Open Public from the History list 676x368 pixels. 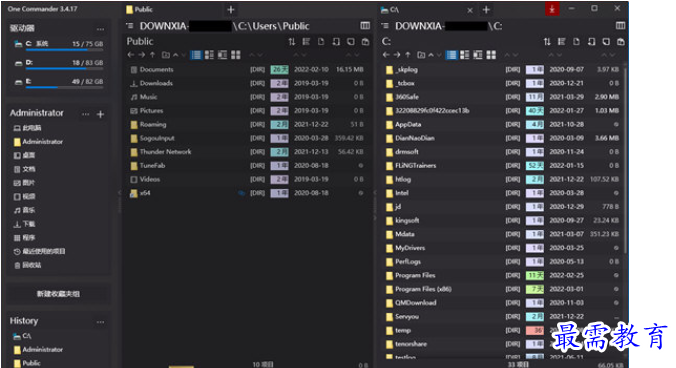click(28, 363)
